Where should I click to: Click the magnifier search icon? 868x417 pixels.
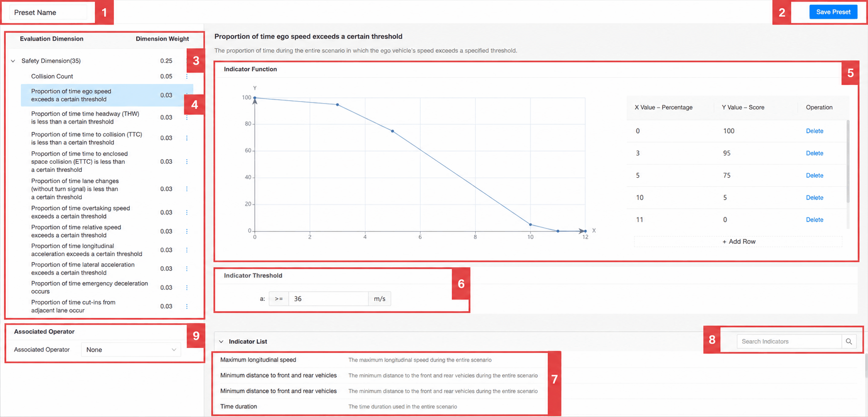(849, 342)
